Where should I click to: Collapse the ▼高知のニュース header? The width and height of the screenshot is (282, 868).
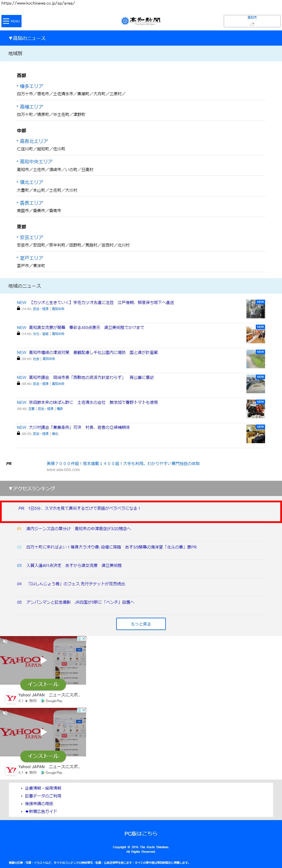click(x=141, y=38)
